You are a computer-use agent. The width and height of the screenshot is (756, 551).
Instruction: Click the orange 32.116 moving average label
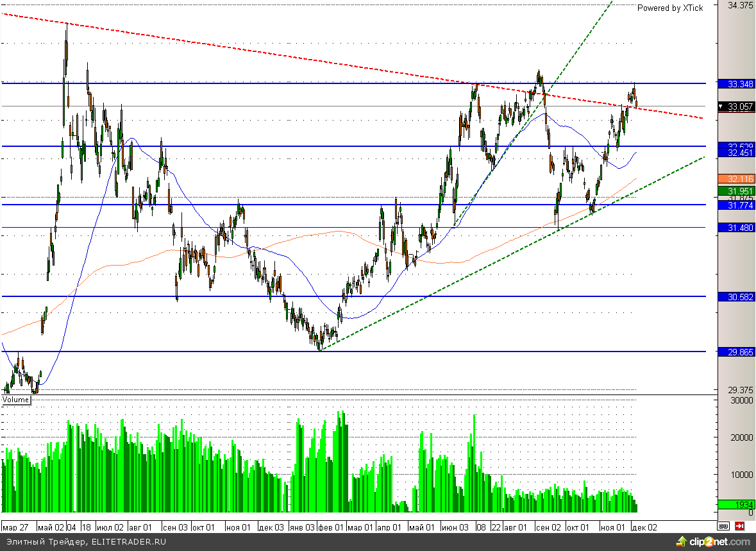[x=735, y=178]
